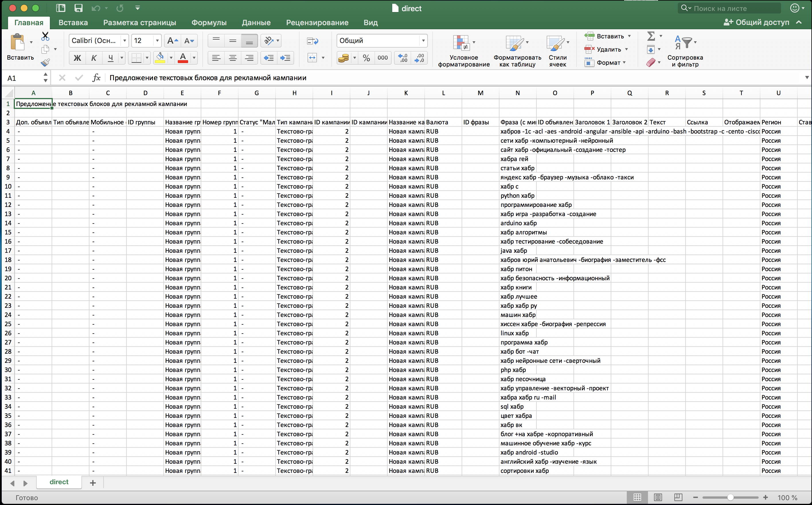812x505 pixels.
Task: Expand the borders dropdown arrow
Action: click(147, 58)
